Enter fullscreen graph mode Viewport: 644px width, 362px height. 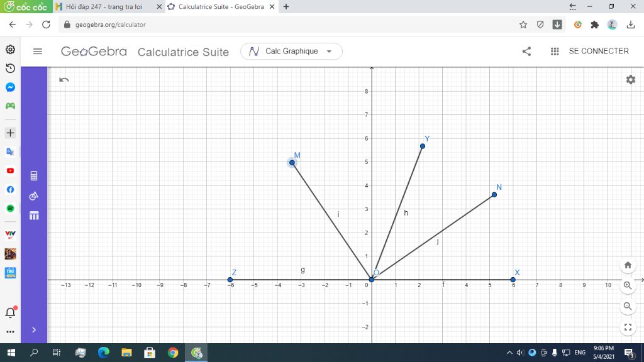coord(628,327)
